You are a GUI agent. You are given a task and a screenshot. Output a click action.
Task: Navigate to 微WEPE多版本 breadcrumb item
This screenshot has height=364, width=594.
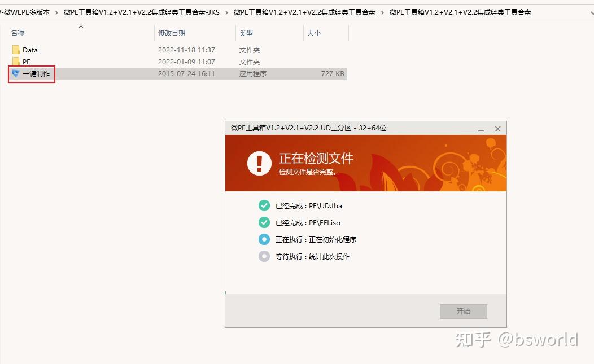click(x=25, y=12)
